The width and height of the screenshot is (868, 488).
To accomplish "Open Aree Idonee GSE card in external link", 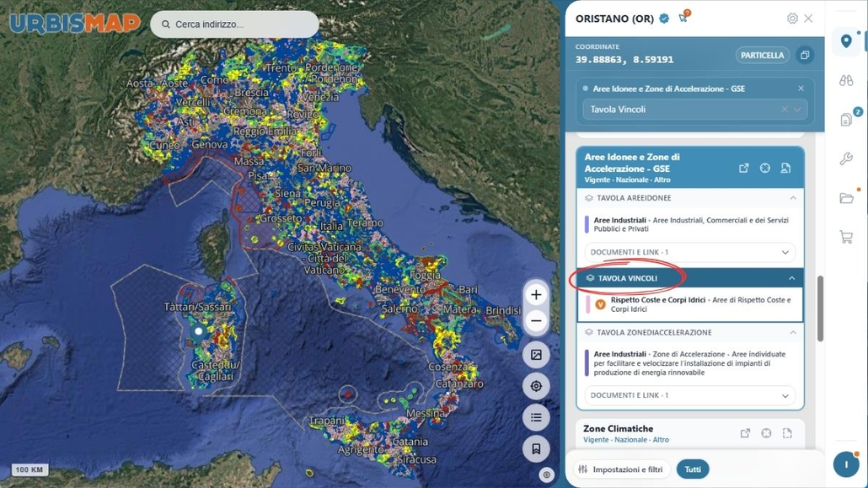I will [x=743, y=168].
